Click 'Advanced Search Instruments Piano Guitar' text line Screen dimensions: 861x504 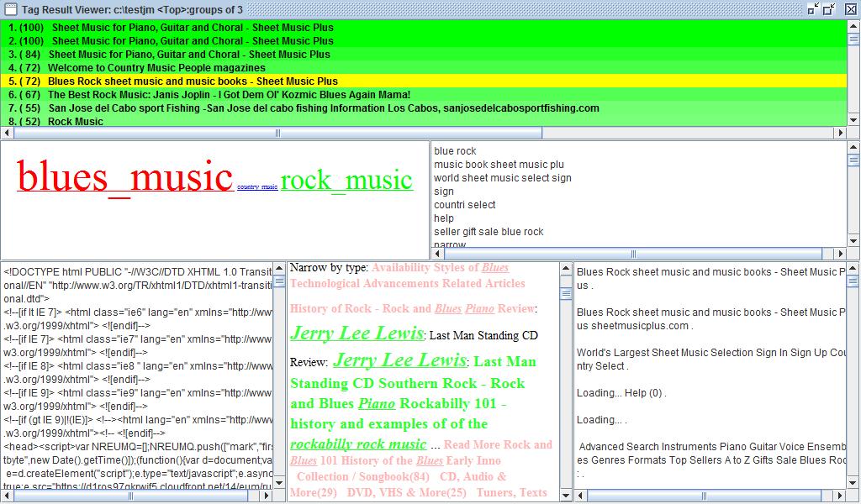[711, 446]
